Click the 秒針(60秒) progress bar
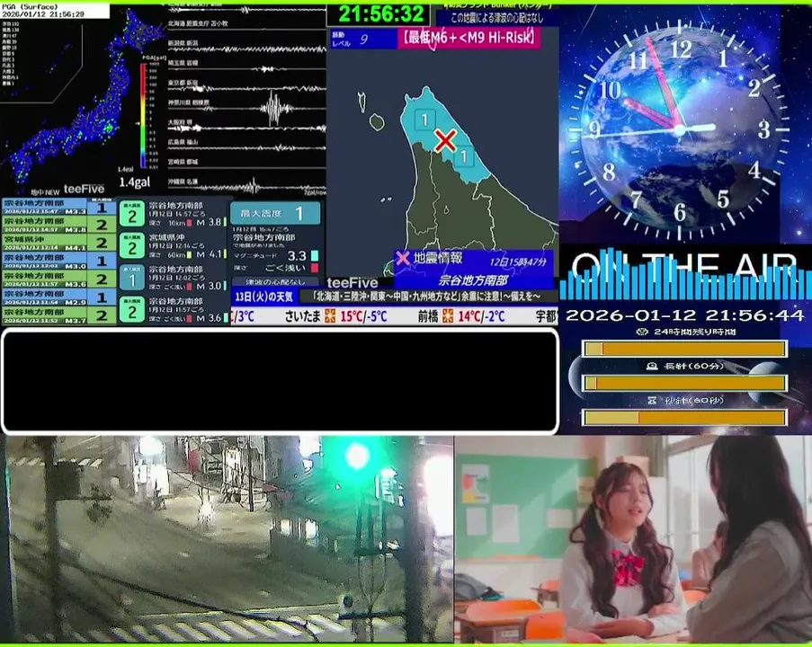 685,417
